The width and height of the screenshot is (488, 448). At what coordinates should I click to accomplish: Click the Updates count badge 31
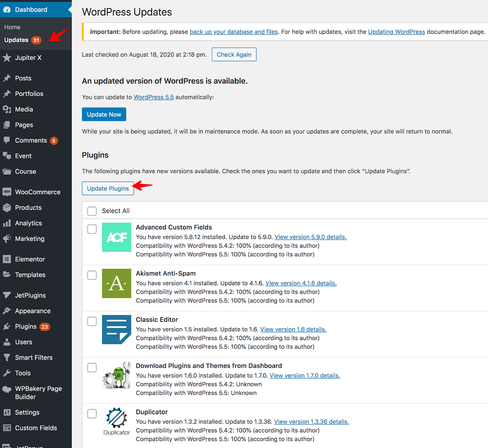pos(36,40)
